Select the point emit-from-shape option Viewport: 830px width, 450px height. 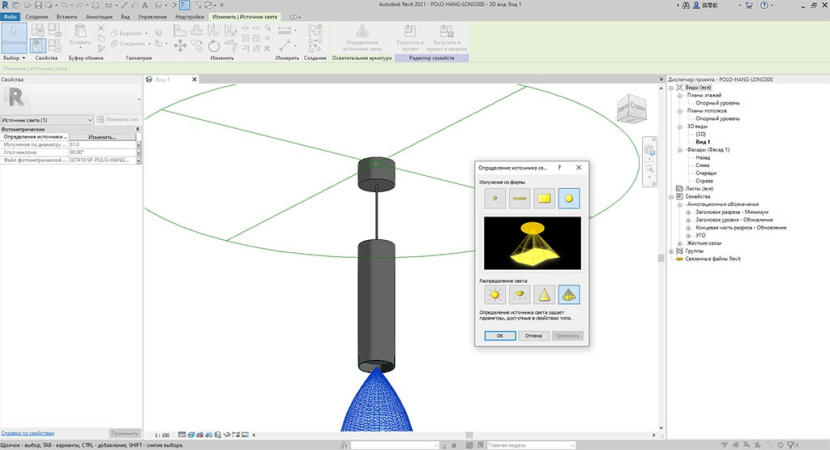[494, 198]
